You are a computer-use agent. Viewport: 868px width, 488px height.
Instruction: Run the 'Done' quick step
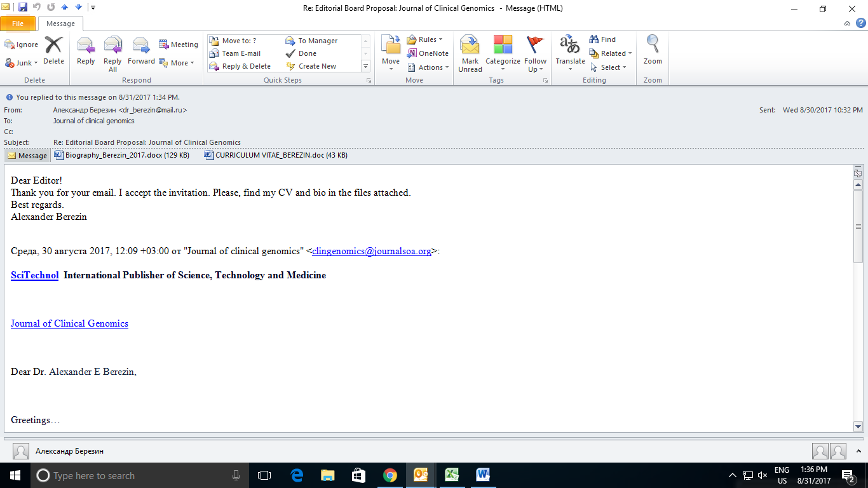pos(301,53)
